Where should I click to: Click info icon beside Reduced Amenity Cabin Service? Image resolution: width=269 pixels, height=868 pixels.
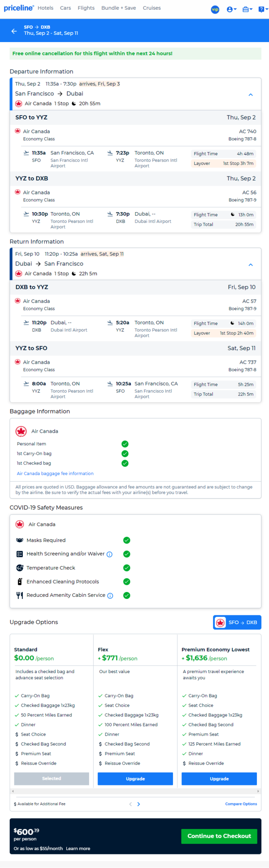(x=110, y=596)
